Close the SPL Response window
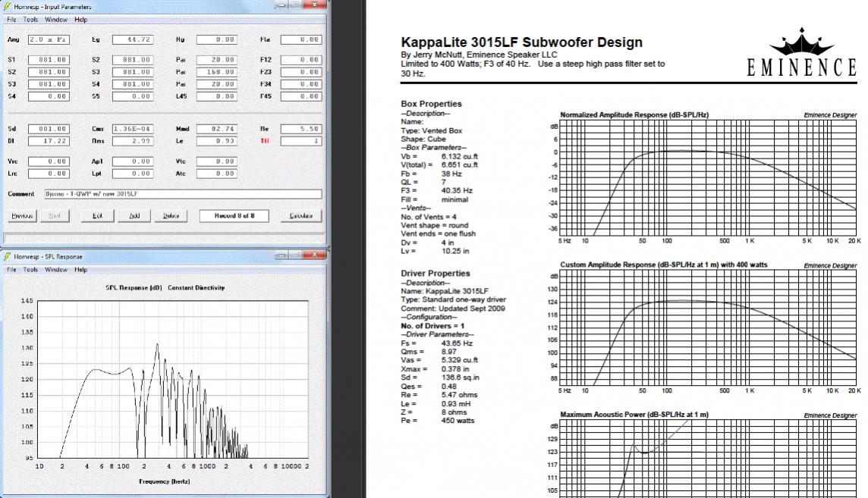Image resolution: width=868 pixels, height=498 pixels. [314, 255]
